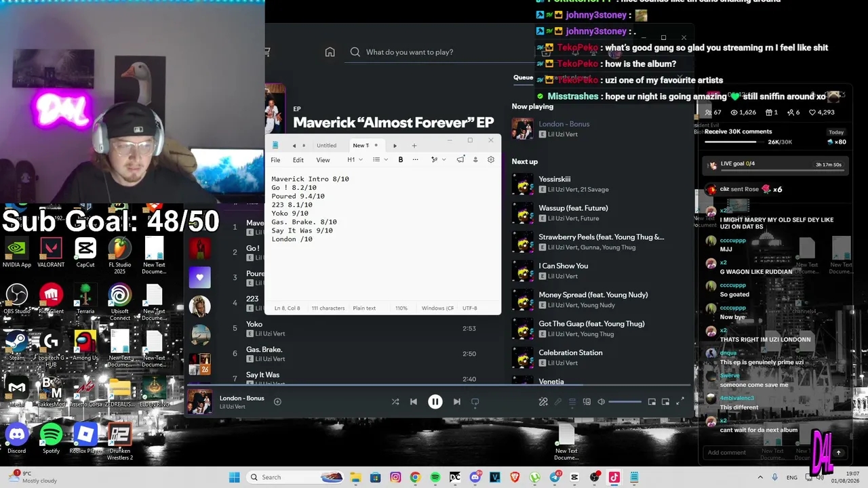The width and height of the screenshot is (868, 488).
Task: Toggle shuffle in Spotify player bar
Action: (395, 402)
